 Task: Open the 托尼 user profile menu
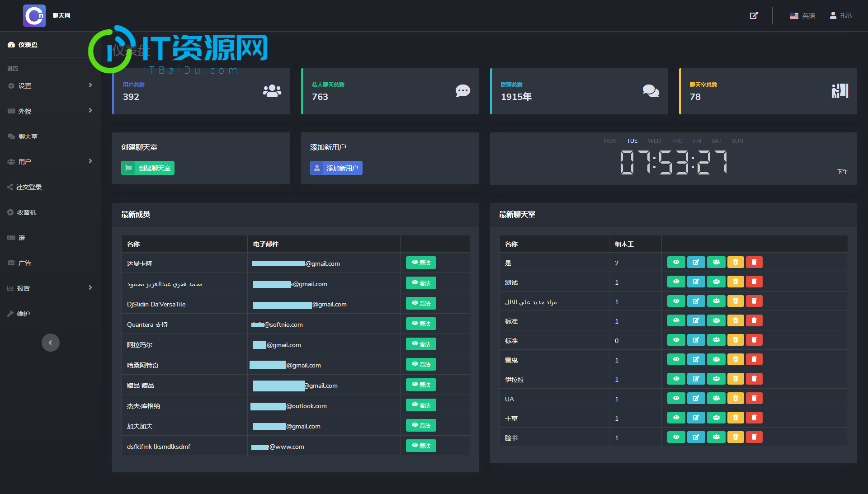pos(841,15)
